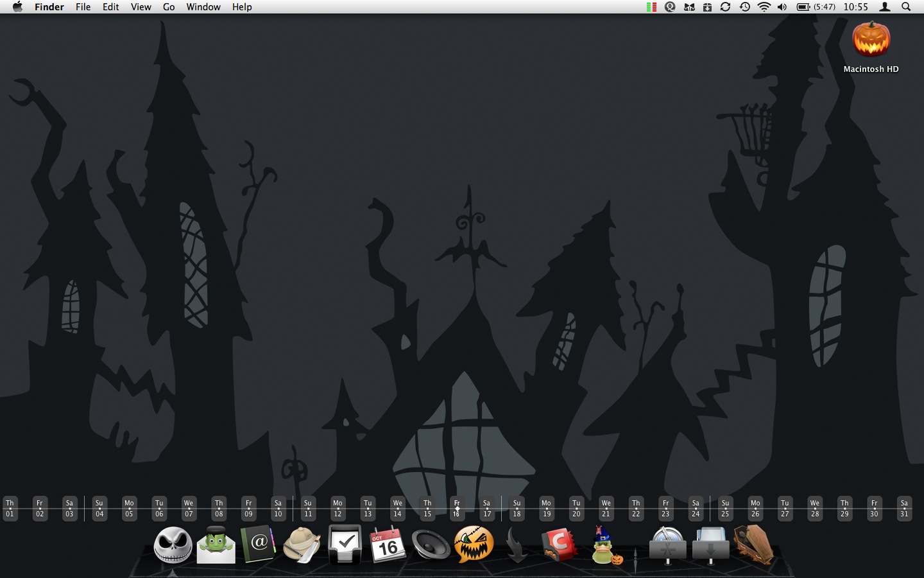Select Th 01 on the calendar strip
Viewport: 924px width, 578px height.
[x=10, y=509]
